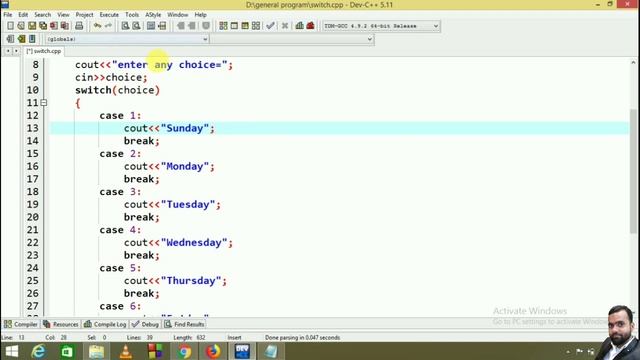640x360 pixels.
Task: Open Firefox from the taskbar
Action: tap(213, 351)
